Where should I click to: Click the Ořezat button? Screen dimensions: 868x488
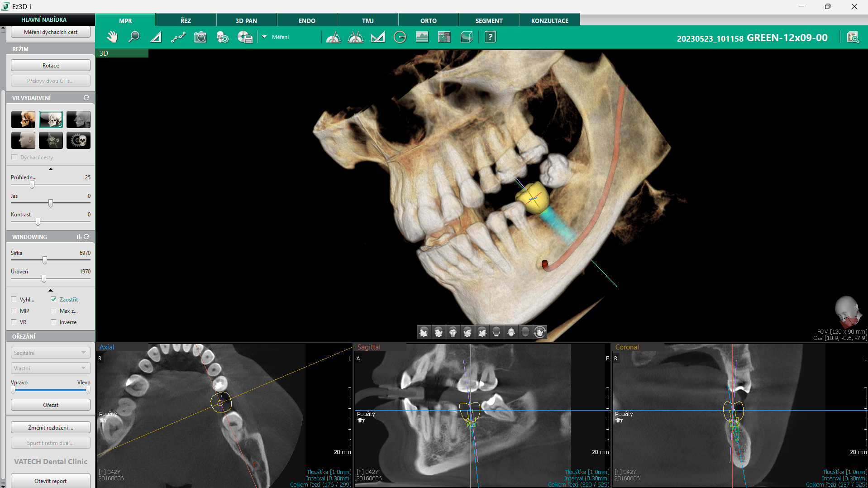pos(51,405)
